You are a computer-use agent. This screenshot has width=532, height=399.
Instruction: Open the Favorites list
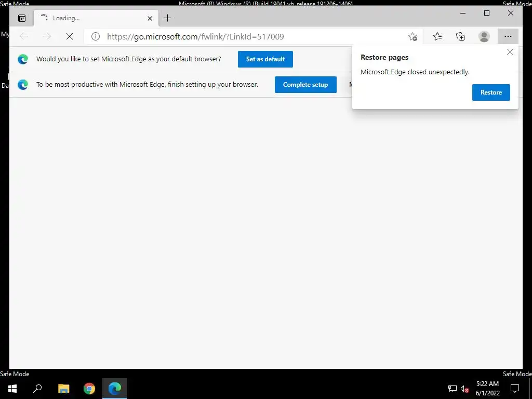(437, 36)
